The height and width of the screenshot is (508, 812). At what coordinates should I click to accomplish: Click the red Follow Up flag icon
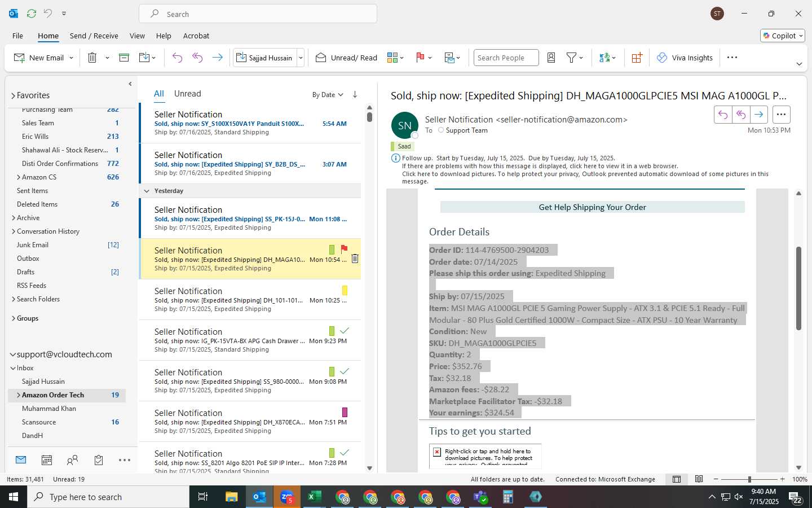point(420,58)
